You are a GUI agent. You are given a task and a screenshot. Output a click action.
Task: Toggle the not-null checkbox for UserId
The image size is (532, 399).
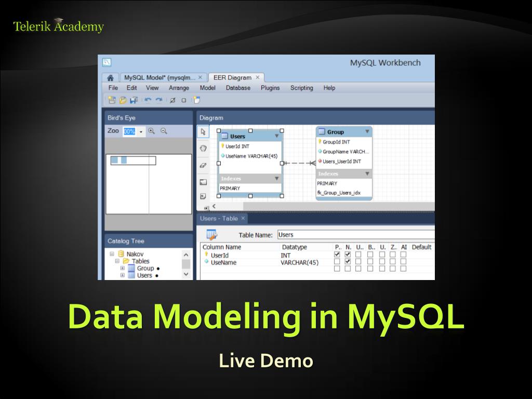pos(348,254)
